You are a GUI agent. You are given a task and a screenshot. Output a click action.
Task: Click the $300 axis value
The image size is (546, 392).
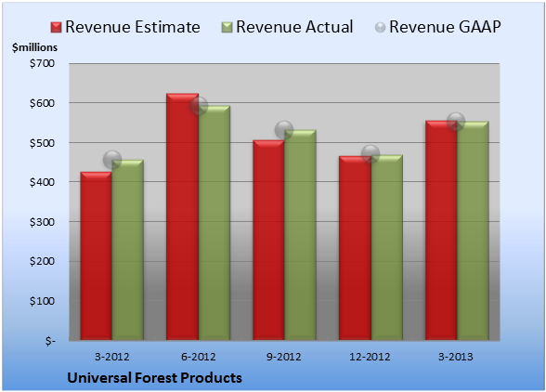pyautogui.click(x=42, y=222)
